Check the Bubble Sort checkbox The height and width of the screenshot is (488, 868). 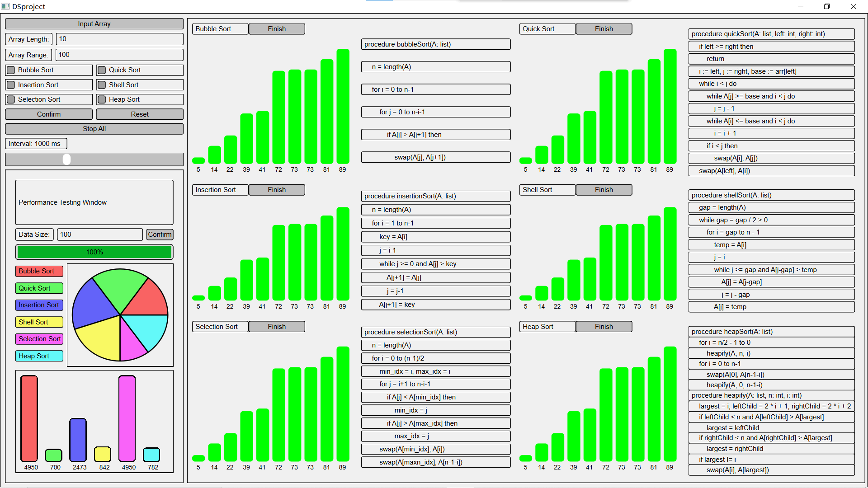click(11, 70)
